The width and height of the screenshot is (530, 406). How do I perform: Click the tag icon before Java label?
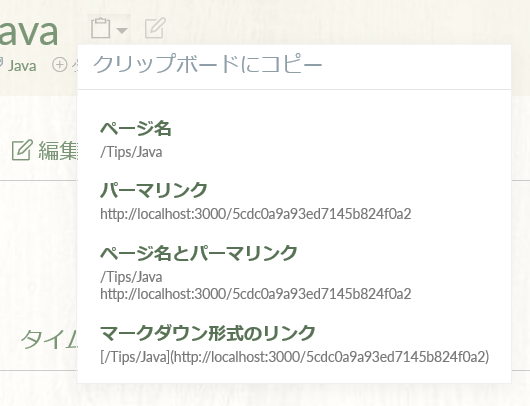coord(1,63)
